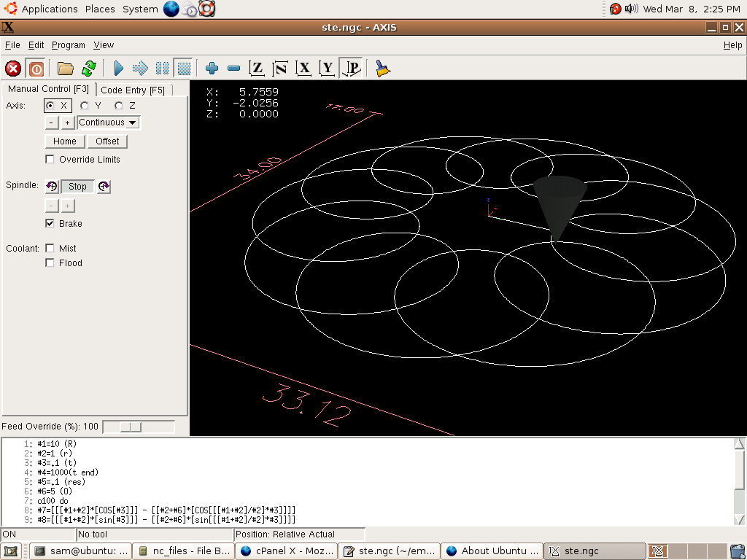747x560 pixels.
Task: Switch to nc_files File Browser window
Action: (183, 551)
